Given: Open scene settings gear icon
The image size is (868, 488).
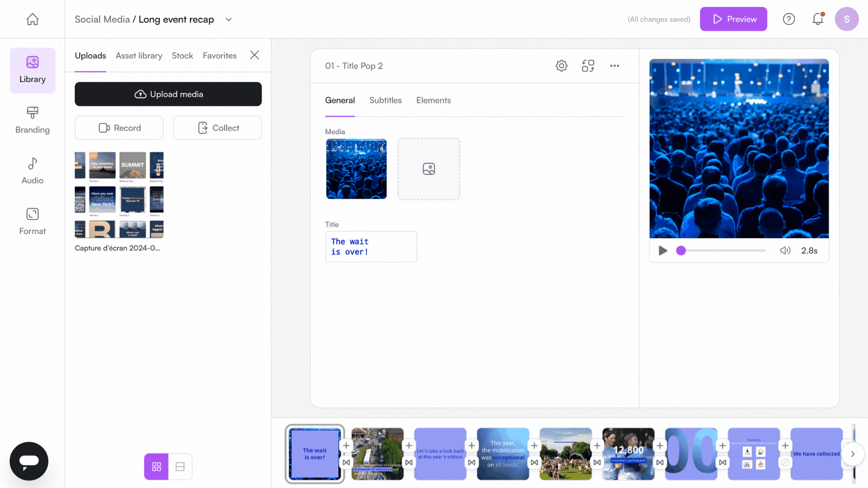Looking at the screenshot, I should pyautogui.click(x=561, y=66).
